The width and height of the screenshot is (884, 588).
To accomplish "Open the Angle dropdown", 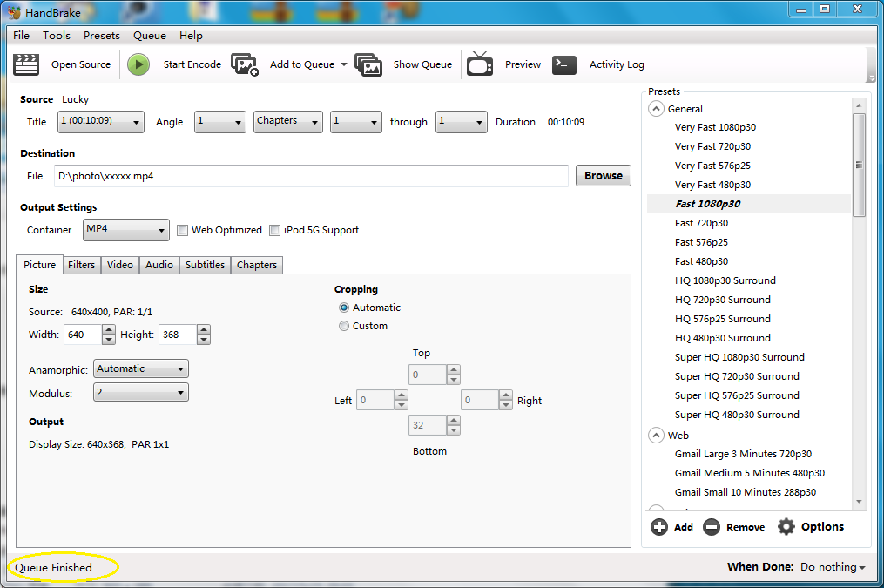I will point(219,121).
